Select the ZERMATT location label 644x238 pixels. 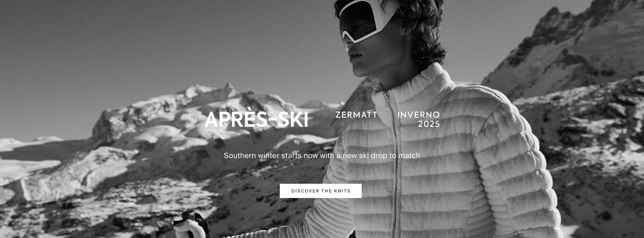pyautogui.click(x=356, y=115)
